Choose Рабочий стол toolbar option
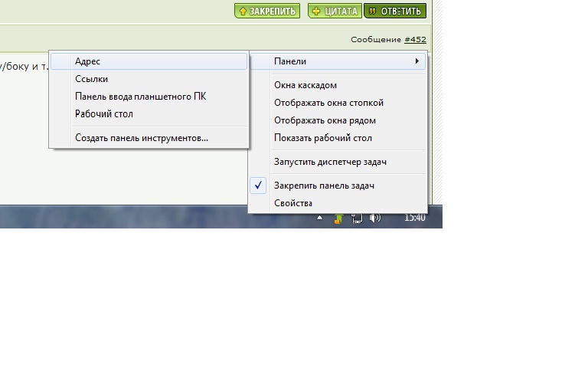The width and height of the screenshot is (588, 368). (x=104, y=114)
